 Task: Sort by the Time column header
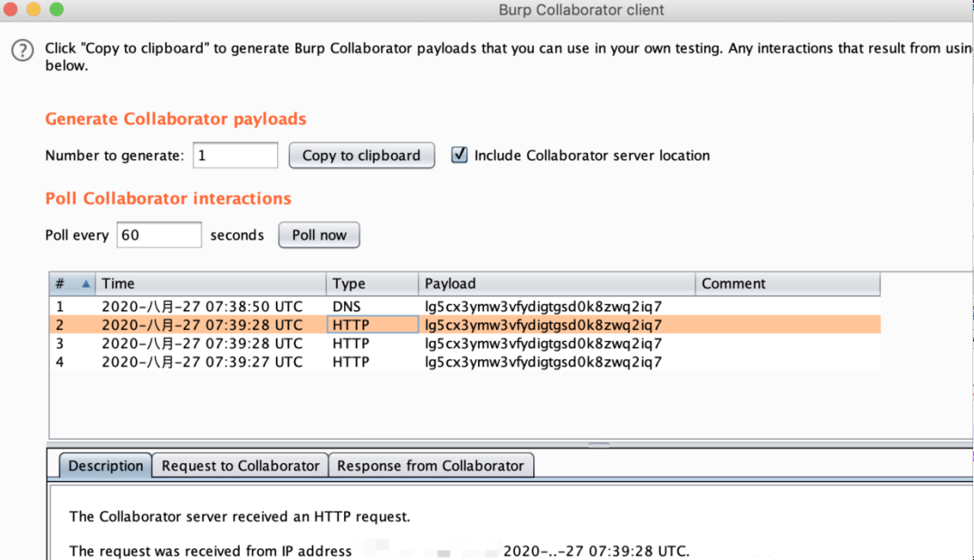[x=211, y=284]
